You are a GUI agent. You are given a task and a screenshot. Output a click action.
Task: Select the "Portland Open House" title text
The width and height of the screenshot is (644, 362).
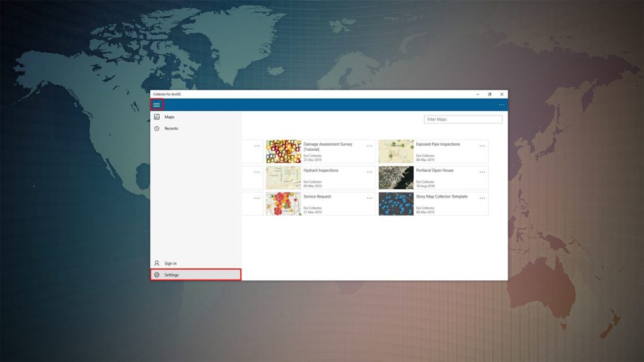[x=435, y=170]
